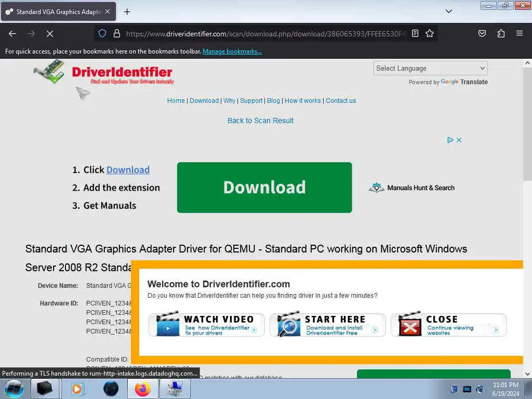
Task: Go back with the browser back arrow
Action: pos(12,34)
